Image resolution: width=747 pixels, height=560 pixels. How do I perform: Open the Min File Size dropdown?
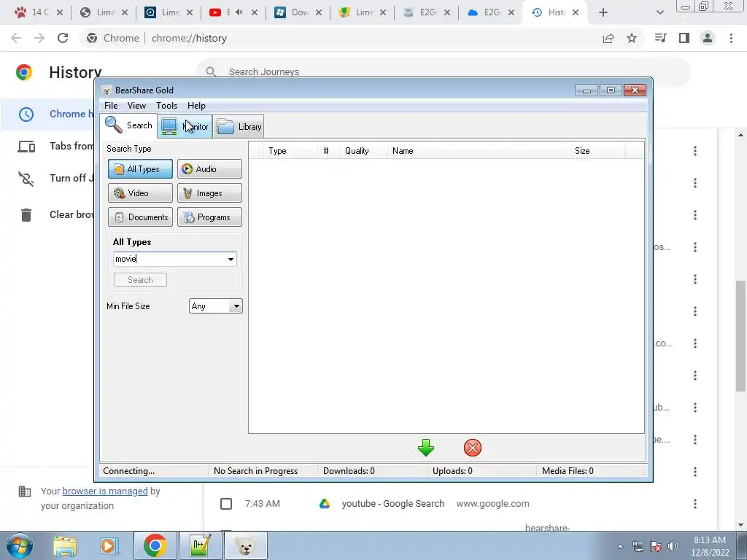pyautogui.click(x=216, y=306)
